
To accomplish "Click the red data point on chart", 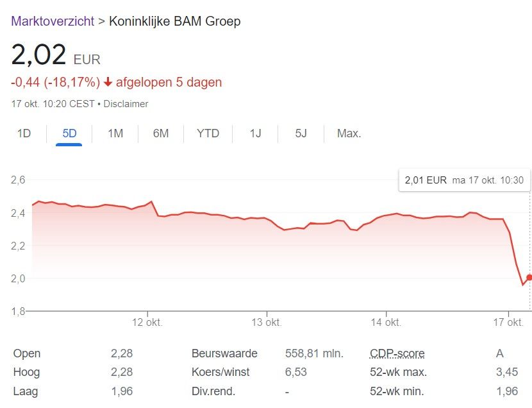I will [x=529, y=278].
